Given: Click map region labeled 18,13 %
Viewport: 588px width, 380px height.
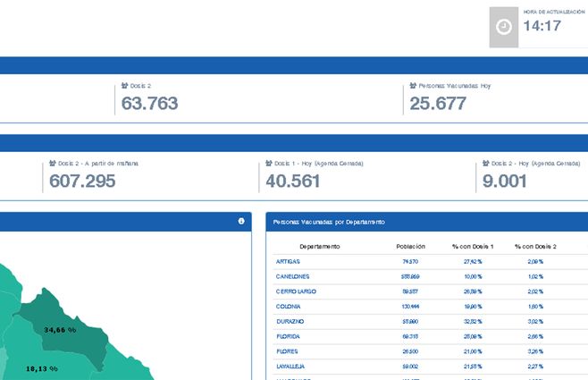Looking at the screenshot, I should [x=41, y=368].
